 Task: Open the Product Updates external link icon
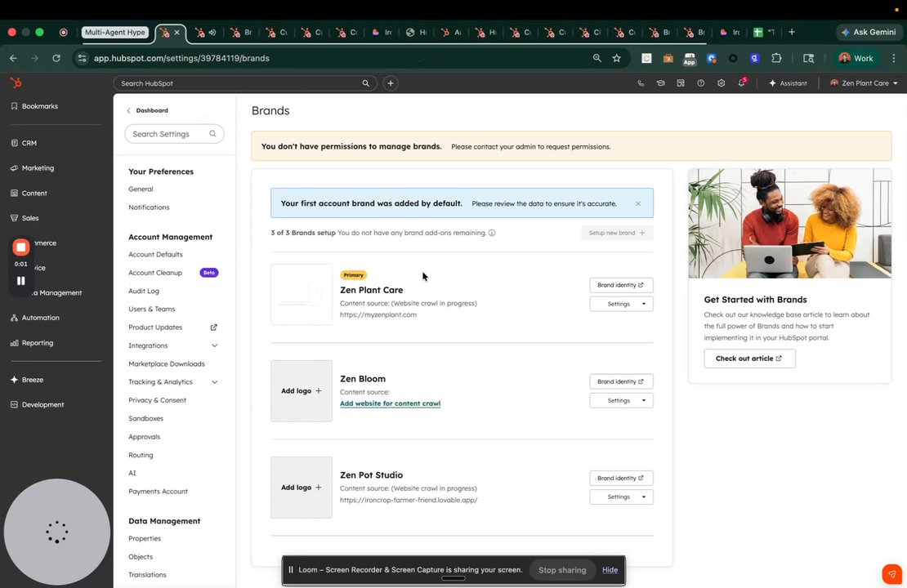tap(213, 327)
